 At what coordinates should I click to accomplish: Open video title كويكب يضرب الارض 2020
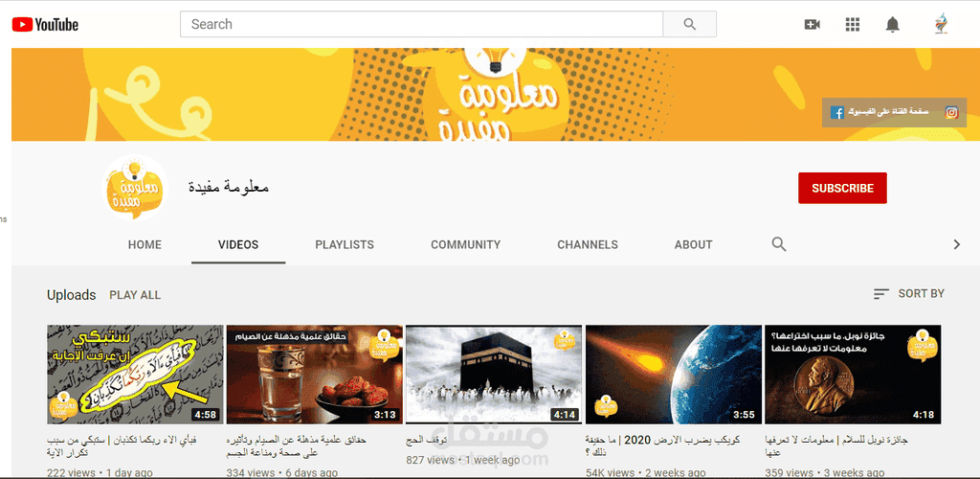point(662,445)
